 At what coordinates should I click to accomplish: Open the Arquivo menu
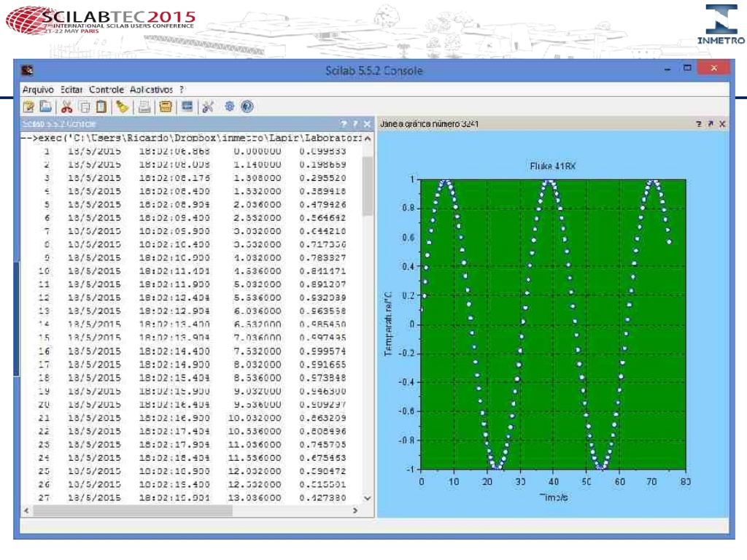(38, 90)
